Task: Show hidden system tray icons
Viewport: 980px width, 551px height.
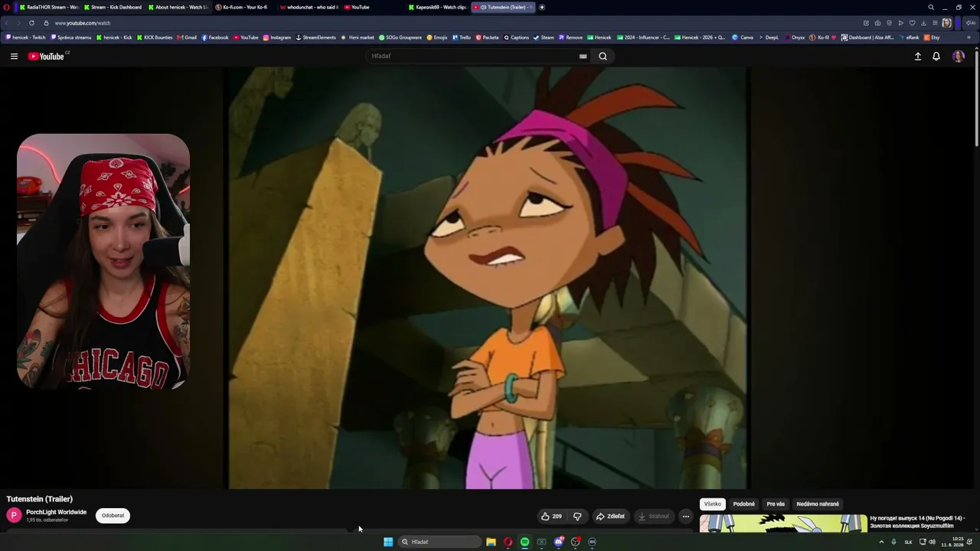Action: pyautogui.click(x=881, y=542)
